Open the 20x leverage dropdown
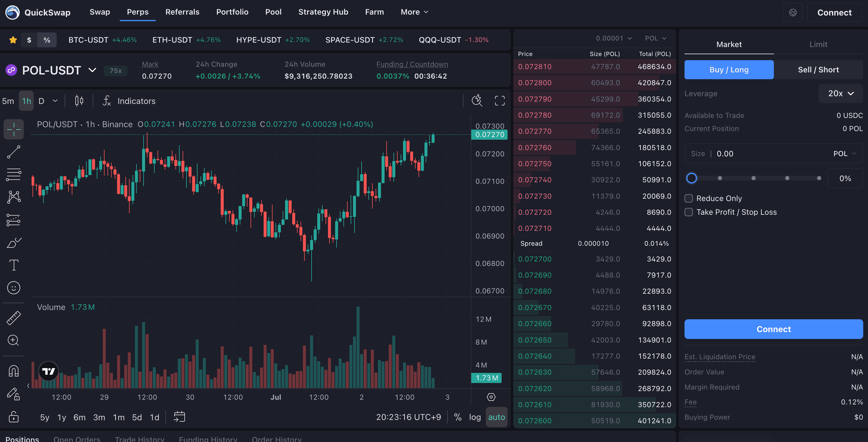Screen dimensions: 868x442 (x=841, y=93)
